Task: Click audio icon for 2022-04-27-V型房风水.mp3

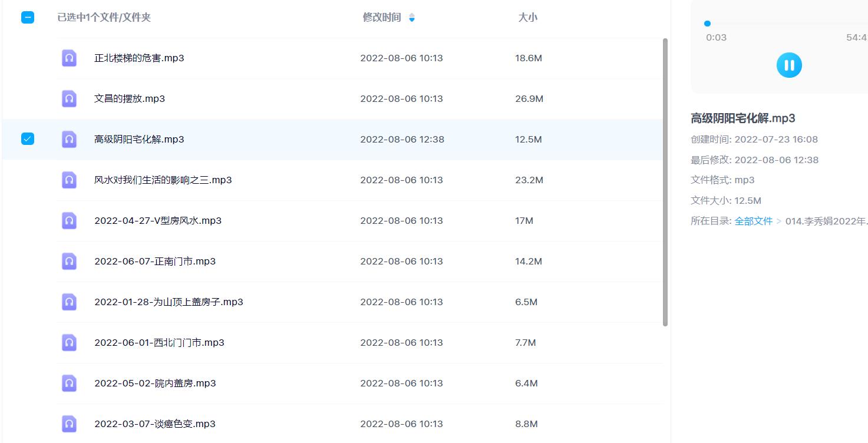Action: coord(69,221)
